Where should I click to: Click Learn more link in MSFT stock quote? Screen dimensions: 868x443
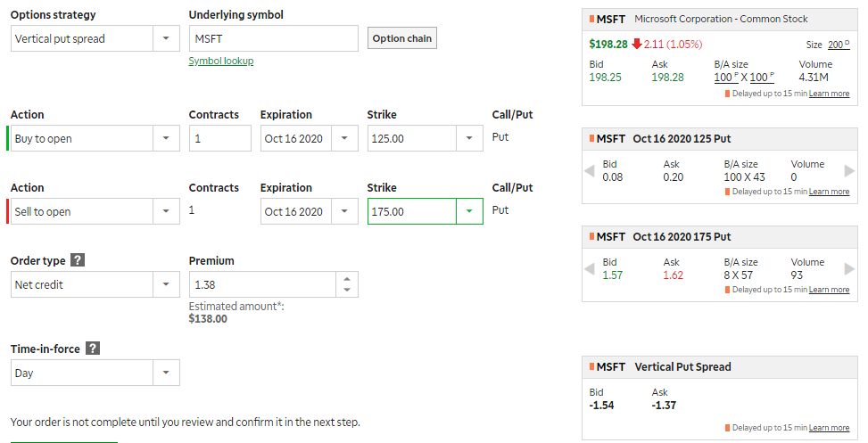(829, 94)
